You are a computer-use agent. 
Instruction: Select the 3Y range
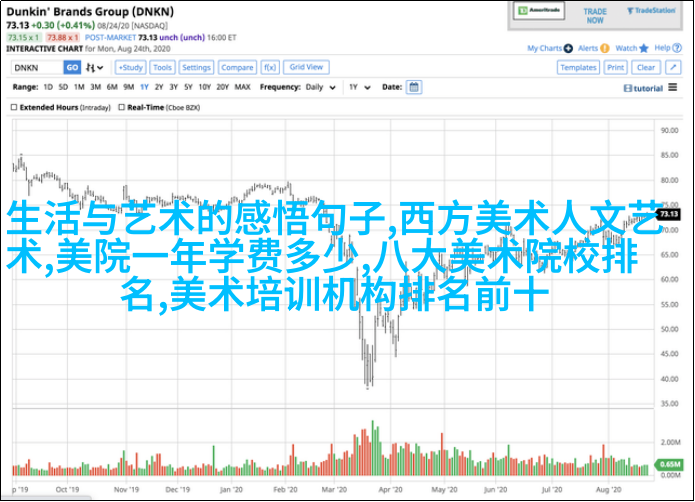(x=174, y=87)
